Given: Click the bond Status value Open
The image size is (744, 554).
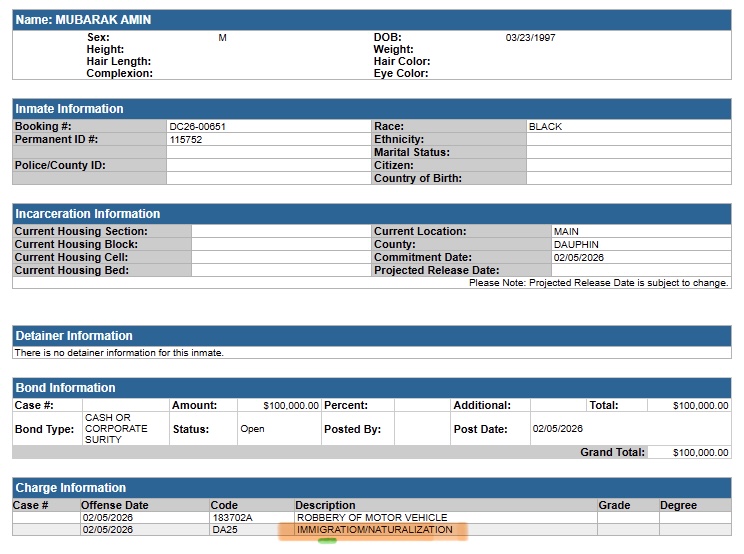Looking at the screenshot, I should (252, 429).
